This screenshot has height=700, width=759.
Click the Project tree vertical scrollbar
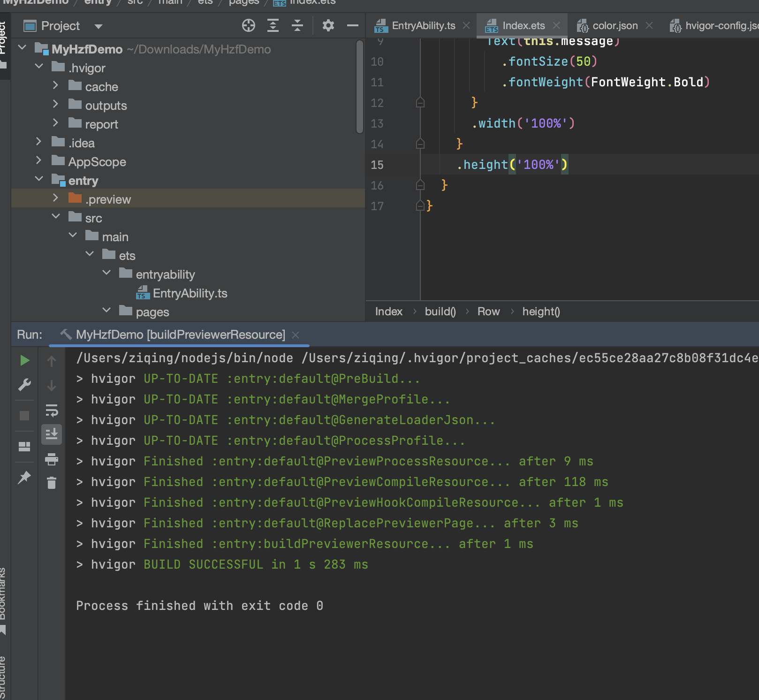point(359,87)
